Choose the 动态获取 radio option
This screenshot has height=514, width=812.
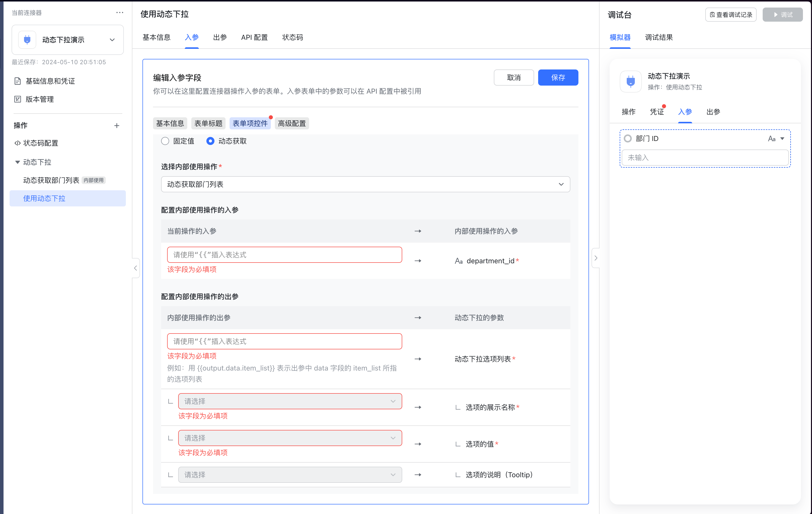210,141
